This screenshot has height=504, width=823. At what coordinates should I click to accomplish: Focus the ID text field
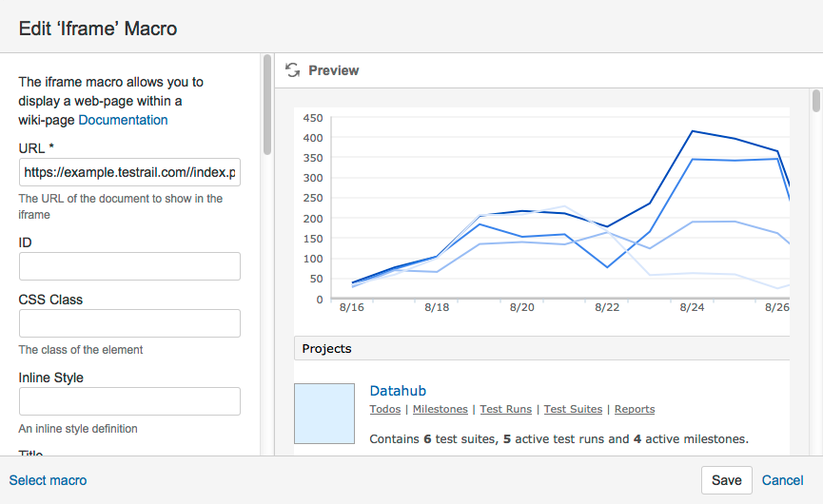129,266
